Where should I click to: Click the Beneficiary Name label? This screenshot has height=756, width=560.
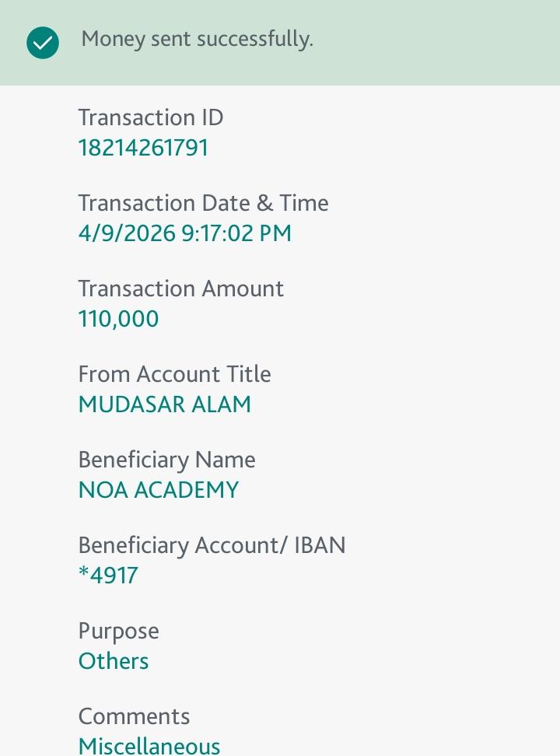point(166,460)
